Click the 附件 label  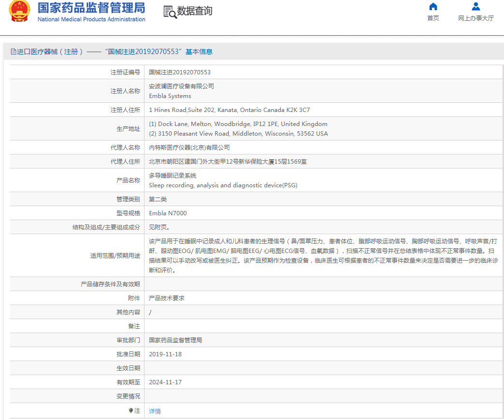click(x=134, y=298)
